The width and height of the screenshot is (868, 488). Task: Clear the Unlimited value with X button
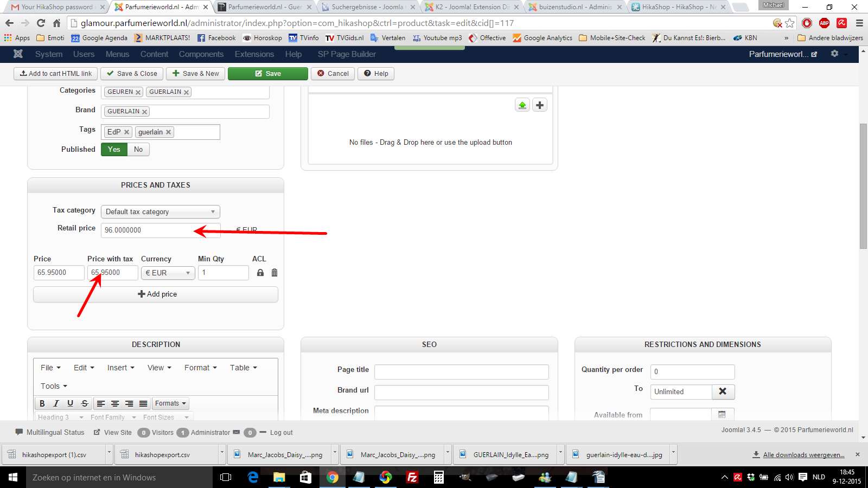(723, 391)
